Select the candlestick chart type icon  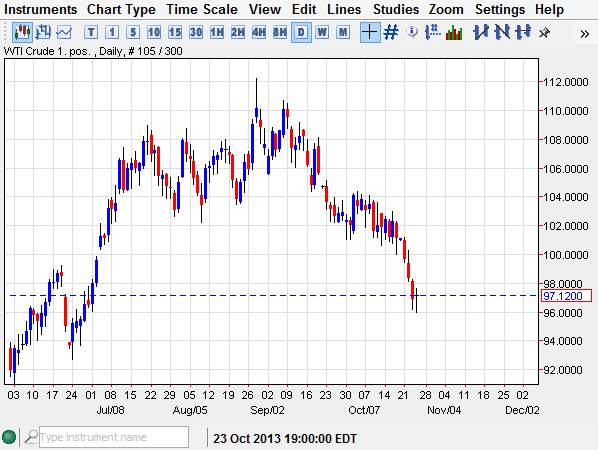tap(22, 32)
